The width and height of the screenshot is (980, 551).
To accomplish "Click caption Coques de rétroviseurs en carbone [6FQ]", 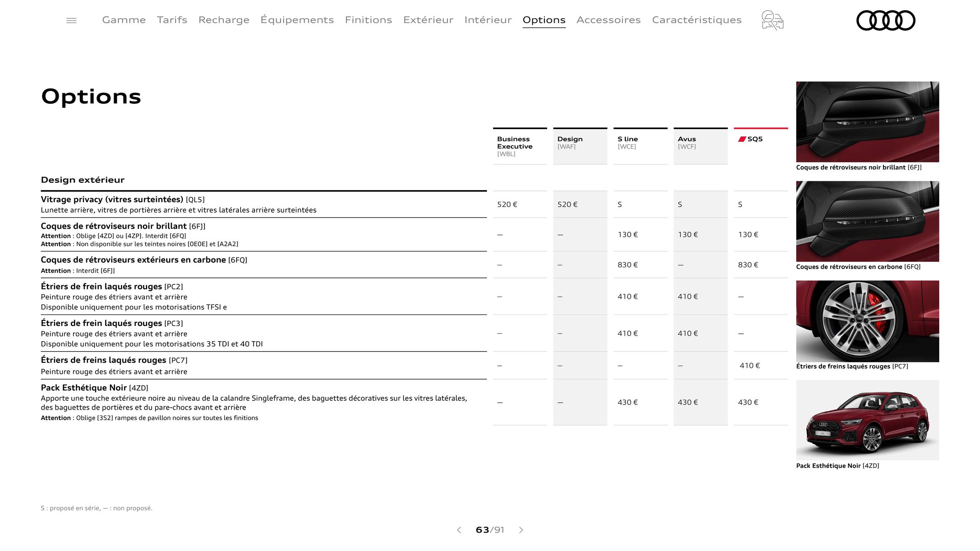I will 858,267.
